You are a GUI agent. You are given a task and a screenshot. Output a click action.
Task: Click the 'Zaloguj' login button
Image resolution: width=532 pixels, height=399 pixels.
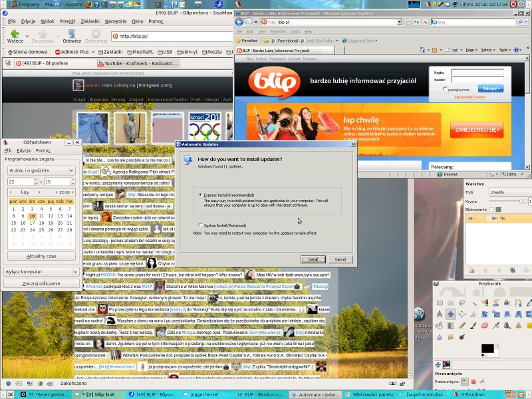[491, 88]
